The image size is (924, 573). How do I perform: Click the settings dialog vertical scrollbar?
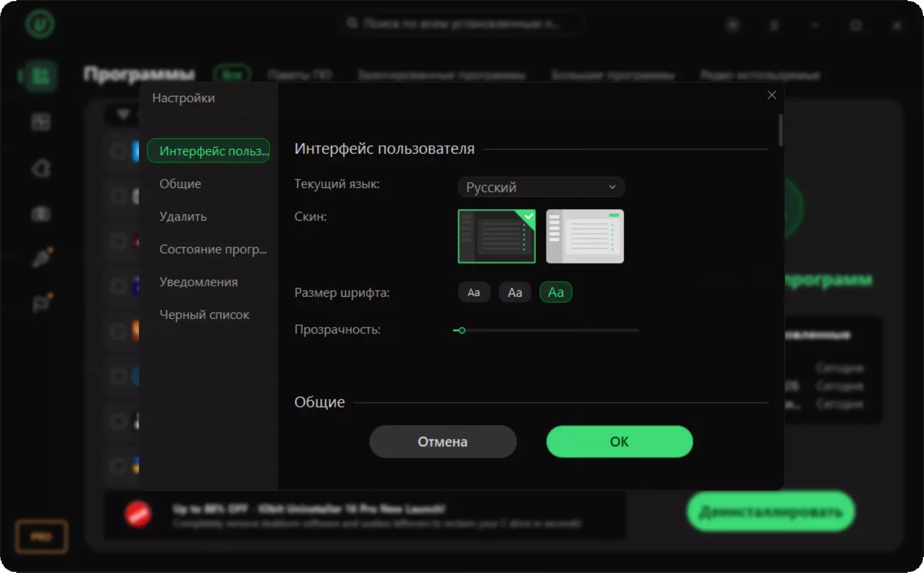pos(780,130)
